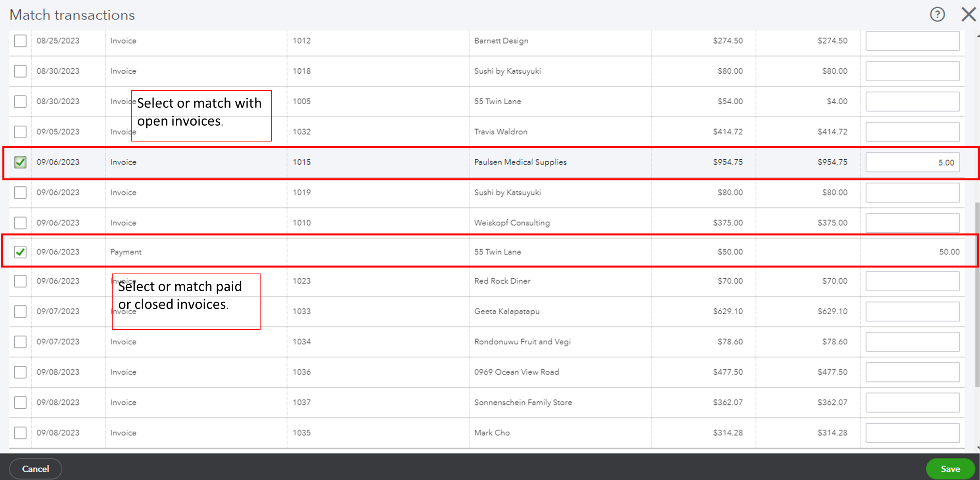Select invoice 1019 for Sushi by Katsuyuki
Image resolution: width=980 pixels, height=480 pixels.
[x=20, y=192]
